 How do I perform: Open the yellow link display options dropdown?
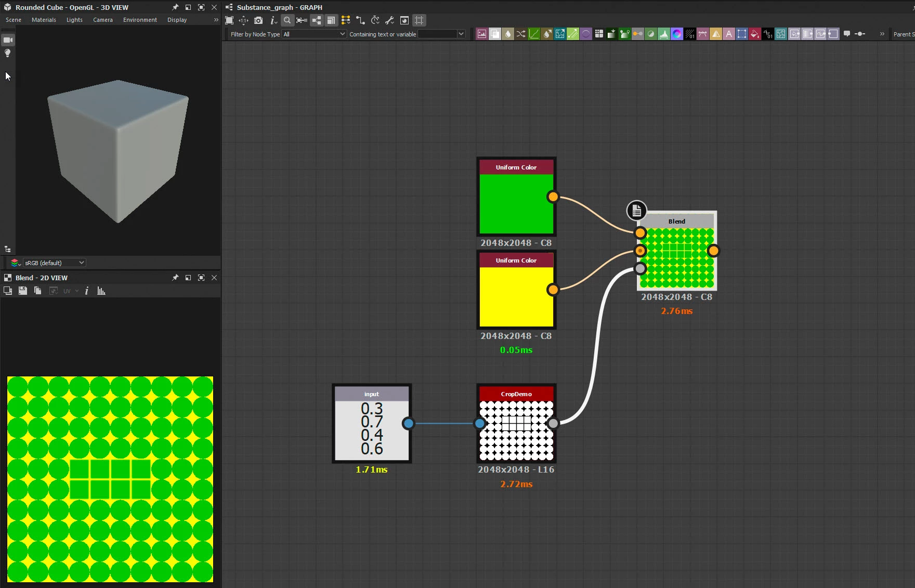pos(346,20)
